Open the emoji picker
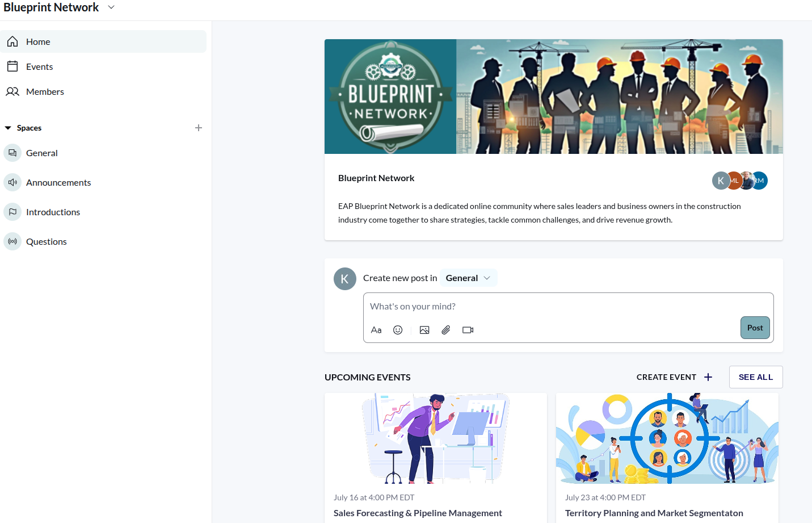This screenshot has height=523, width=812. [398, 330]
